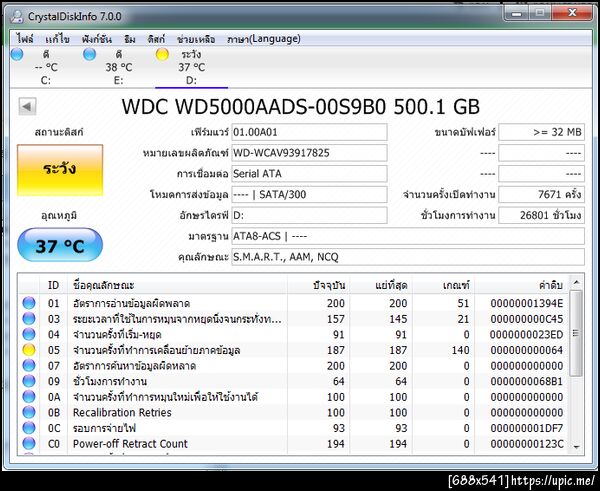Click yellow status circle for attribute 05

[x=29, y=350]
